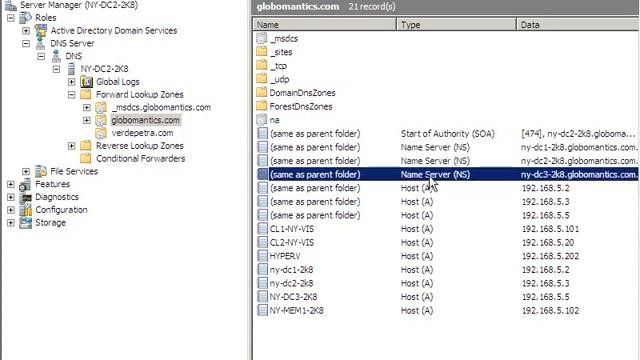
Task: Click the Server Manager root icon
Action: click(11, 5)
